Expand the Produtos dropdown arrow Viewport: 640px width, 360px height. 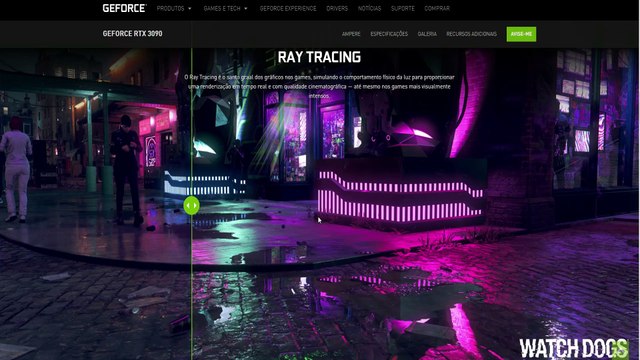(189, 9)
